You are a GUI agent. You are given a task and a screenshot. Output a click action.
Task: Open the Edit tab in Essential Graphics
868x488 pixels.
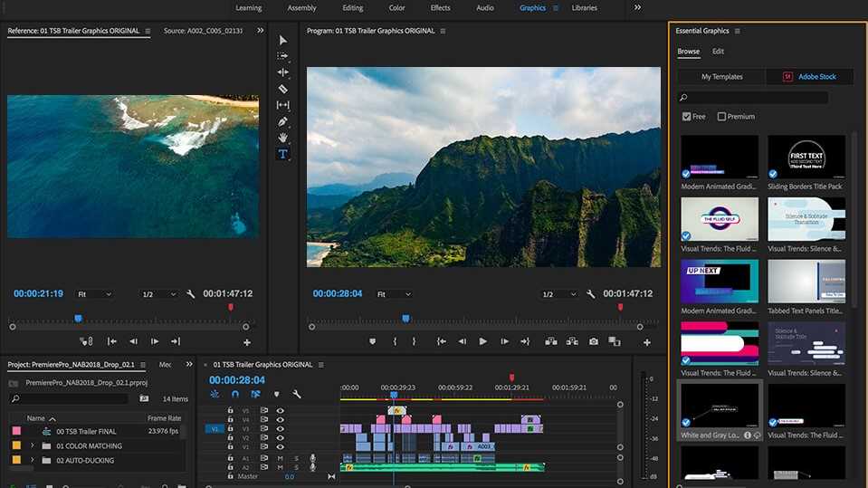718,52
